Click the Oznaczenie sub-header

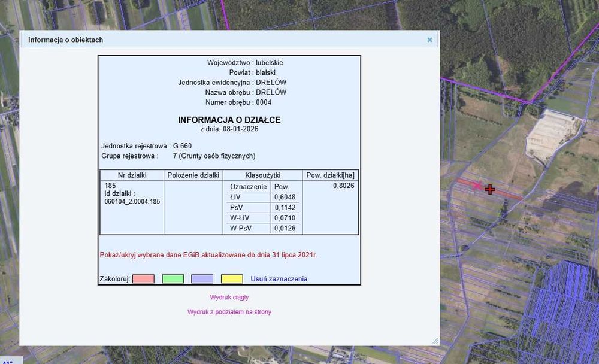249,187
